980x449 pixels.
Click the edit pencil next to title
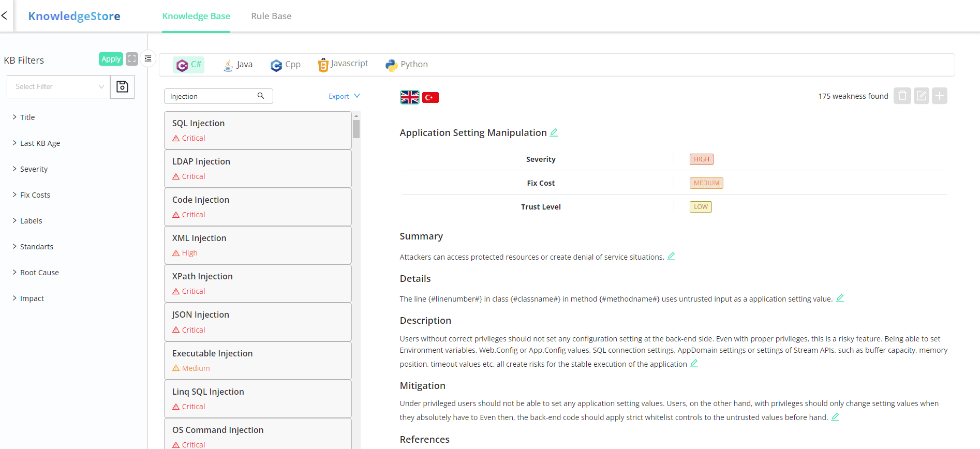point(554,132)
